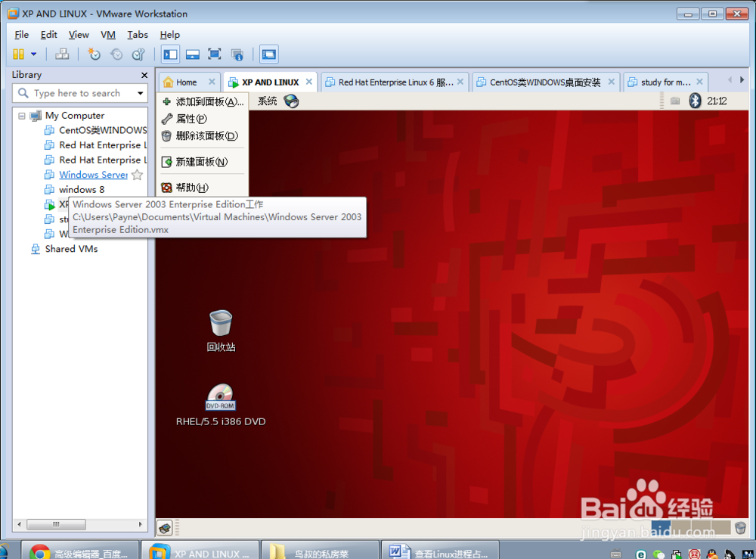The height and width of the screenshot is (559, 756).
Task: Select Windows Server VM link
Action: 93,175
